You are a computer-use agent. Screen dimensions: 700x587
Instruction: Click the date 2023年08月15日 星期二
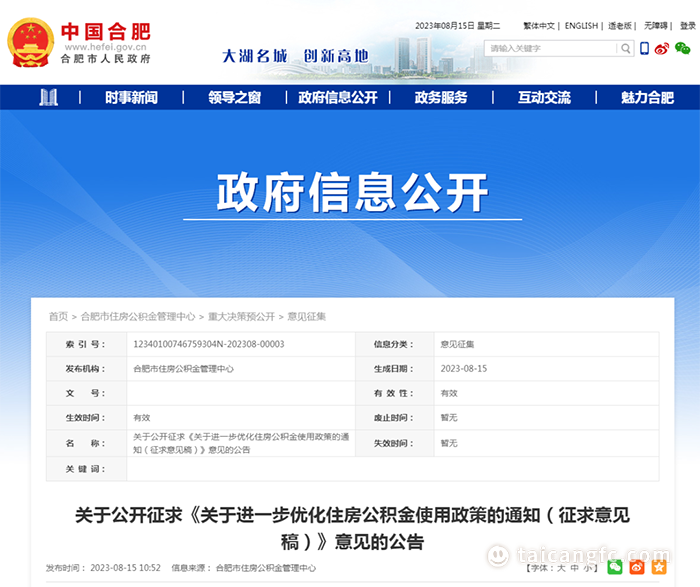458,26
